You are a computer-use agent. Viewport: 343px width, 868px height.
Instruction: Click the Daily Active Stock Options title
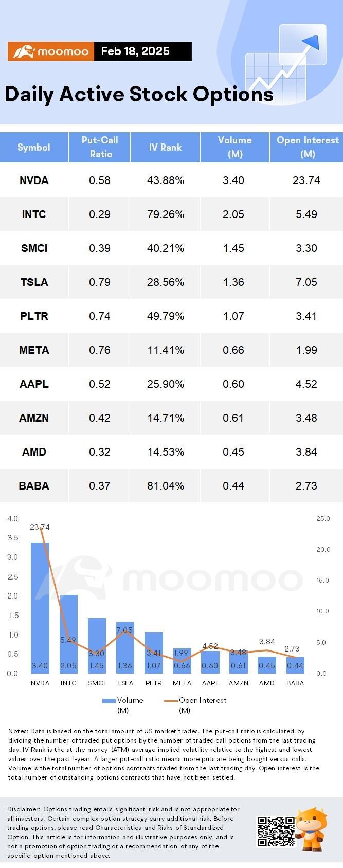pos(139,94)
